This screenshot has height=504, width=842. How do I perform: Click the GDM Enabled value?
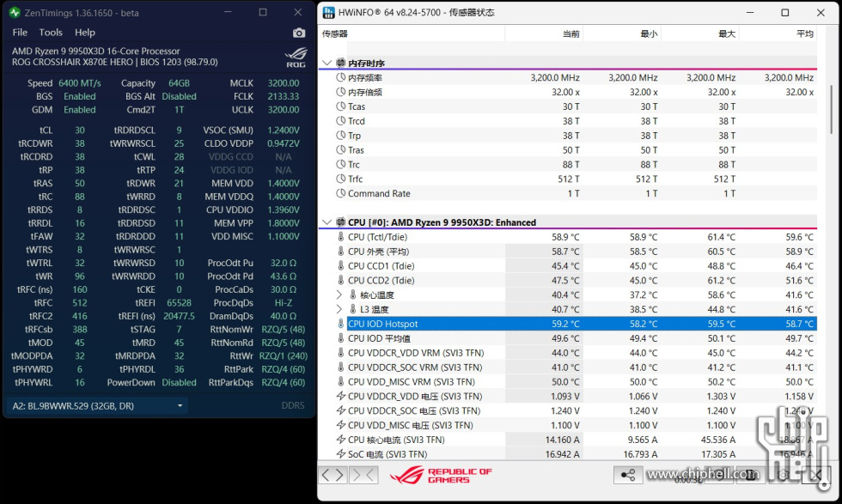coord(79,110)
